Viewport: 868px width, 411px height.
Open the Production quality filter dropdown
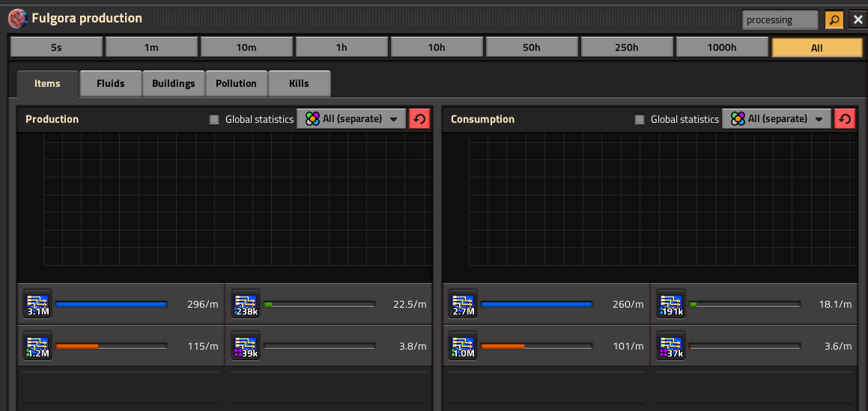pyautogui.click(x=351, y=119)
